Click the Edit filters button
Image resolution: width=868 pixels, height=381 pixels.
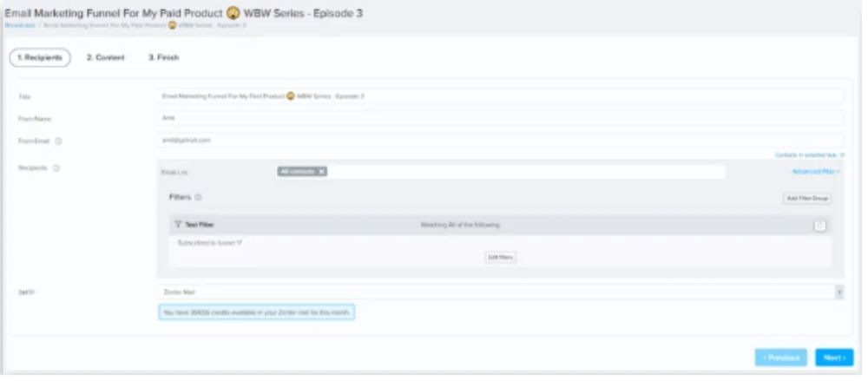[501, 257]
